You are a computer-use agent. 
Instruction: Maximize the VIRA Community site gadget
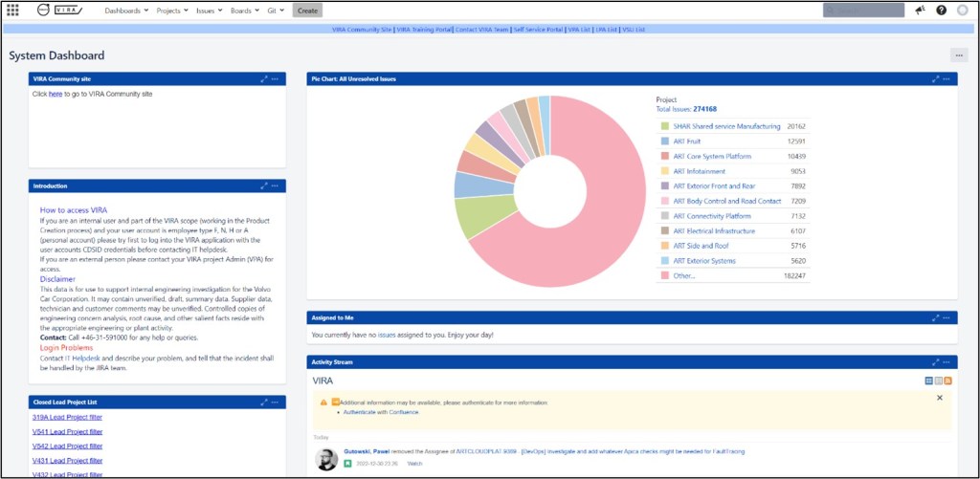pos(264,79)
